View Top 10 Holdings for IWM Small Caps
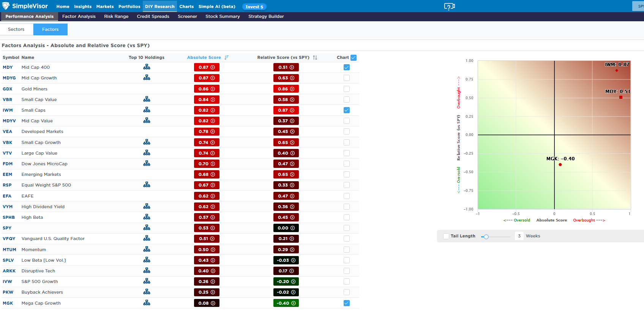 tap(147, 110)
